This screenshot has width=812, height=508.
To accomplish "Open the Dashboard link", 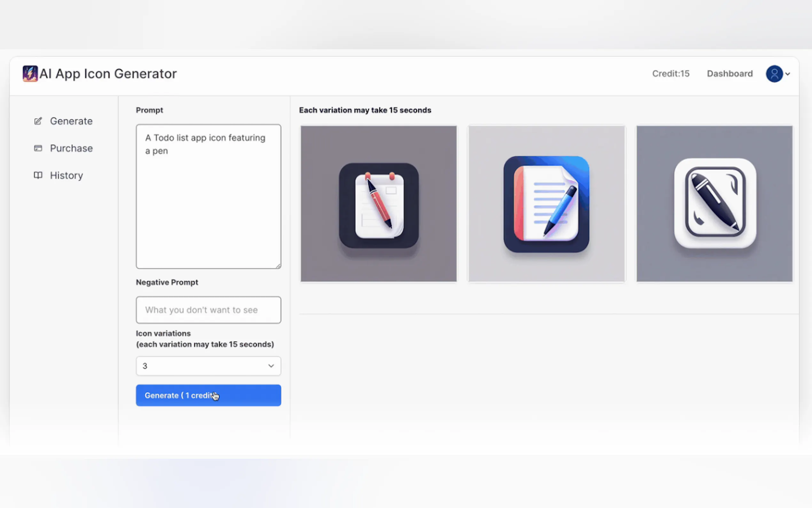I will (x=730, y=74).
